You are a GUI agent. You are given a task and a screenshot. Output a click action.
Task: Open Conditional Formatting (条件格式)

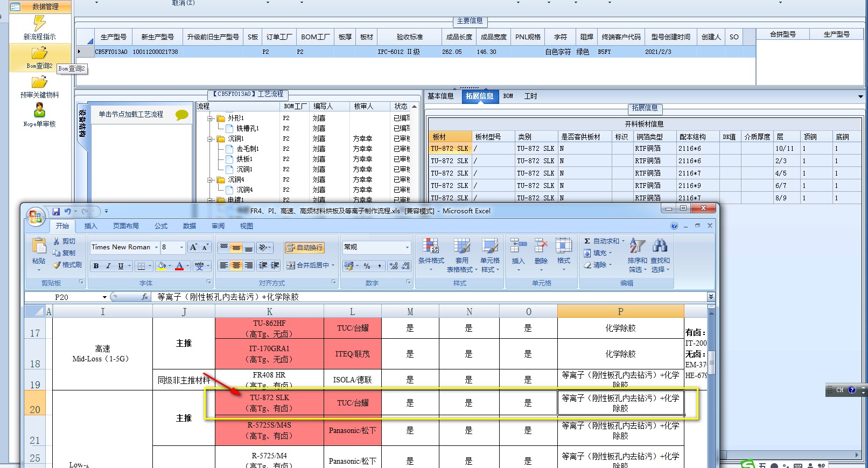431,255
